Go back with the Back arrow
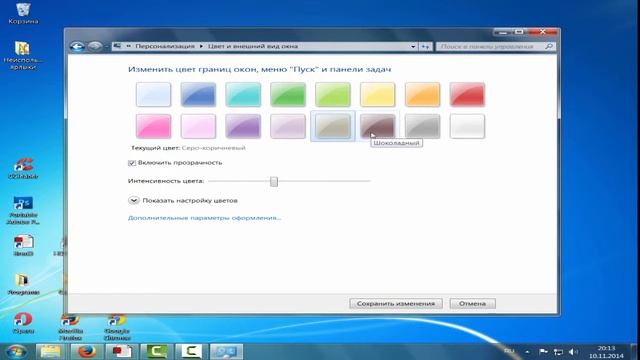This screenshot has height=360, width=640. (77, 47)
